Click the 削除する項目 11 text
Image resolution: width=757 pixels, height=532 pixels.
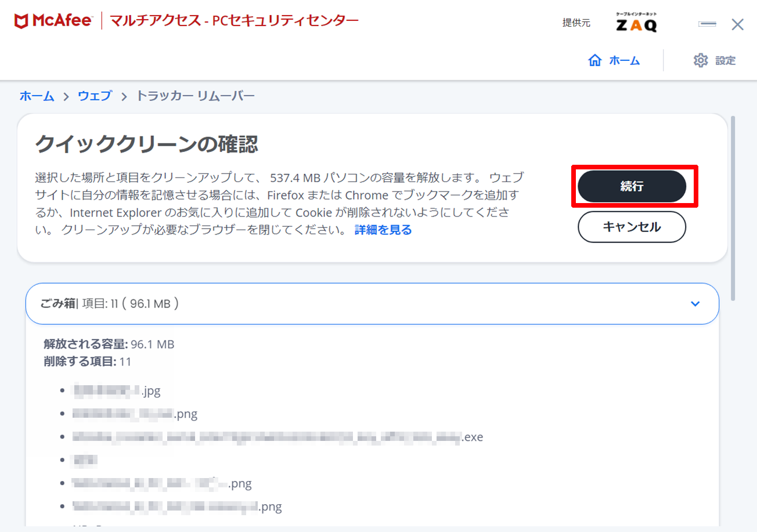pos(88,362)
